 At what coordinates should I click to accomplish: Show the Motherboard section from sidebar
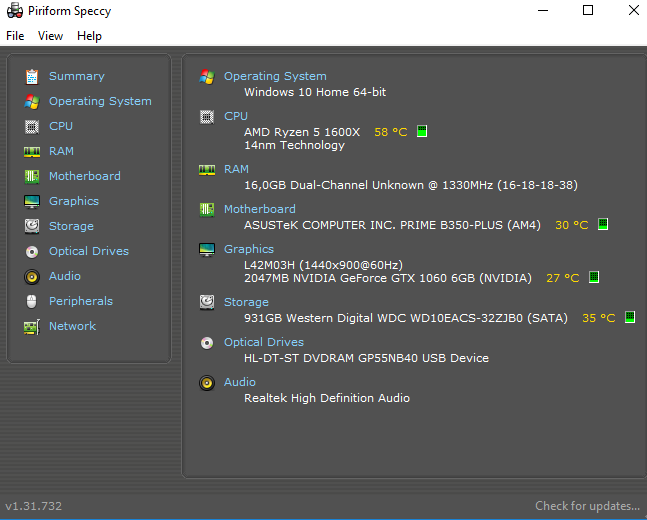[x=85, y=176]
